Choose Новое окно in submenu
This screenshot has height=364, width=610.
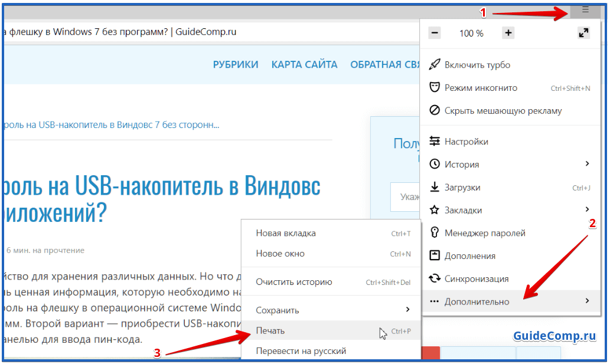point(331,254)
